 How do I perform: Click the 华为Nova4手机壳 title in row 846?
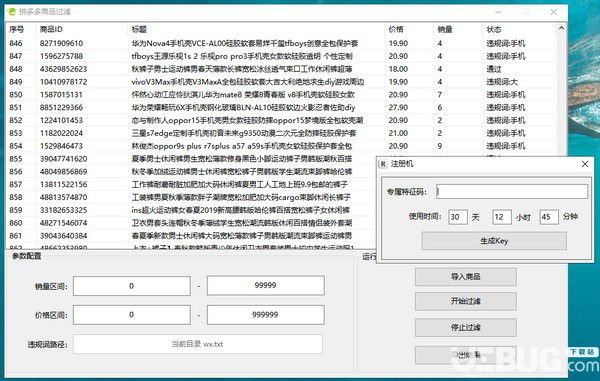245,43
